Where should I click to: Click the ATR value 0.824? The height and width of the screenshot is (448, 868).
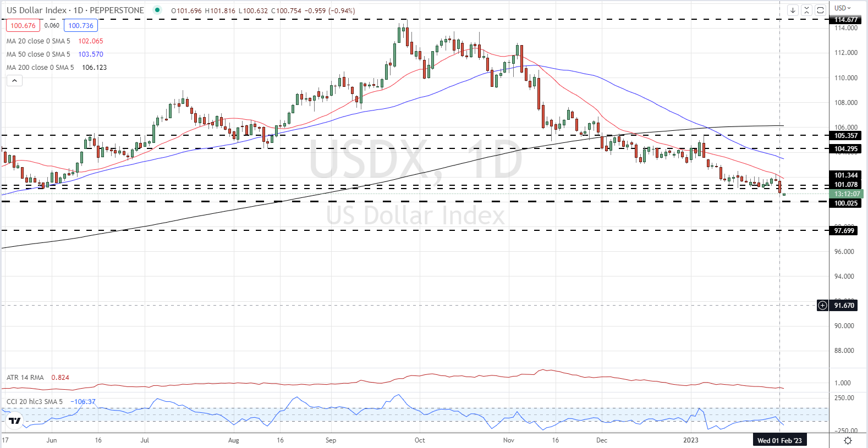[61, 377]
